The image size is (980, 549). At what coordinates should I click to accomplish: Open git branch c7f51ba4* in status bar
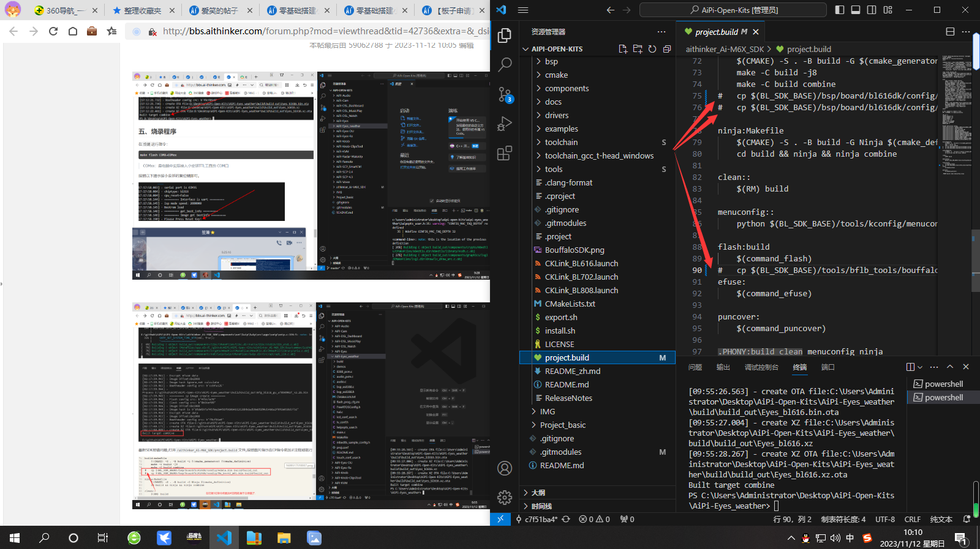click(537, 519)
